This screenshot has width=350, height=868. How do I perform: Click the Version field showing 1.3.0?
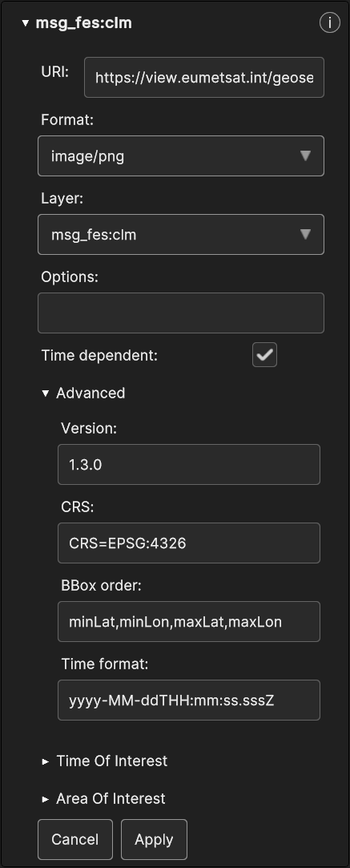[189, 464]
